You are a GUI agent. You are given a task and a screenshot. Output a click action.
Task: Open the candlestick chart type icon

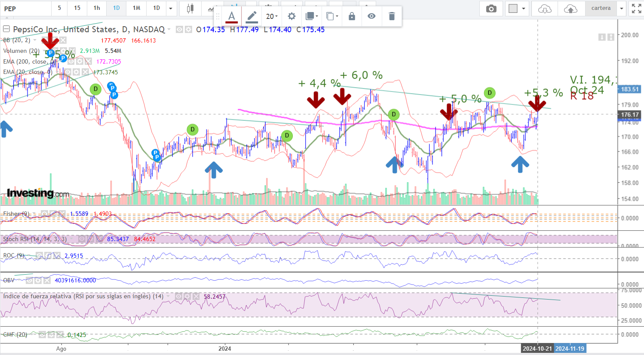coord(190,9)
